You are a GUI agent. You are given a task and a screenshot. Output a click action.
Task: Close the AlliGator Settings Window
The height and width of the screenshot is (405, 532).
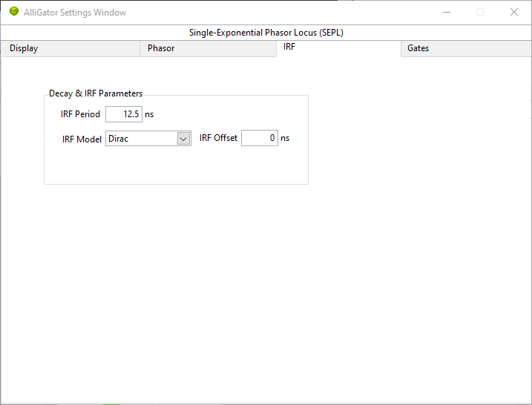pyautogui.click(x=514, y=12)
